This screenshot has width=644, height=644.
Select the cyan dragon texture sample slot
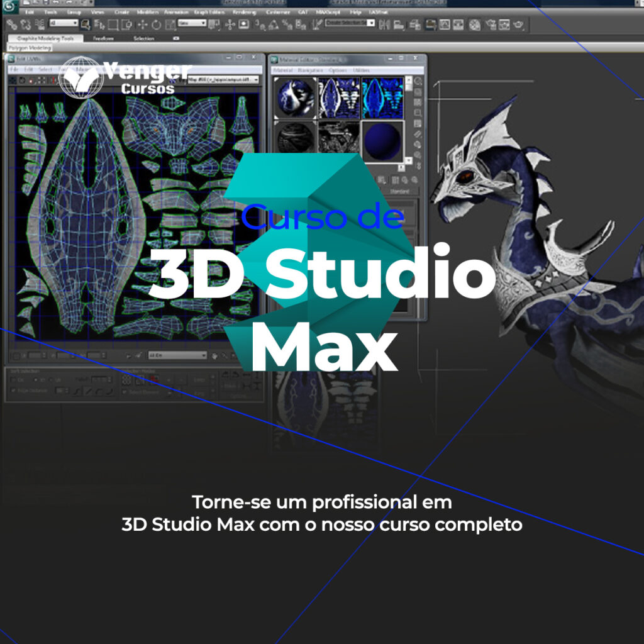click(383, 97)
